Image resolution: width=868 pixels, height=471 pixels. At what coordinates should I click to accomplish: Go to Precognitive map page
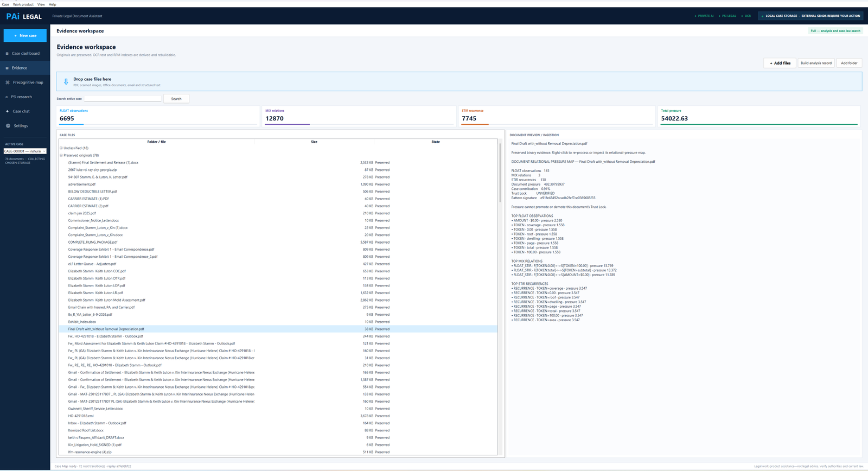click(25, 82)
